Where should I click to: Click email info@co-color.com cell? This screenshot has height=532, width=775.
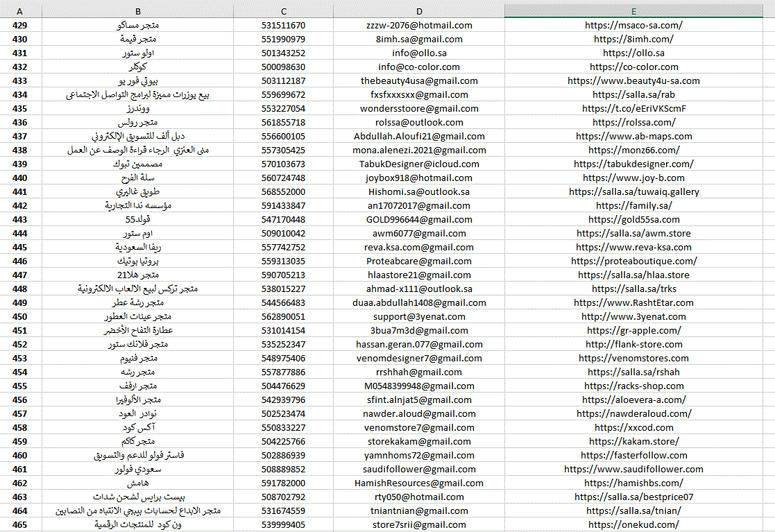(419, 67)
